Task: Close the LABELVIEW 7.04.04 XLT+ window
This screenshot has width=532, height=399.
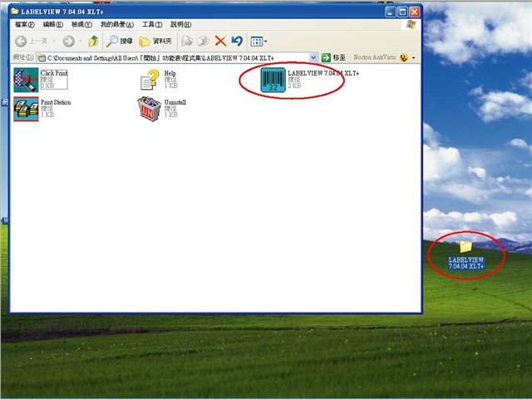Action: click(414, 12)
